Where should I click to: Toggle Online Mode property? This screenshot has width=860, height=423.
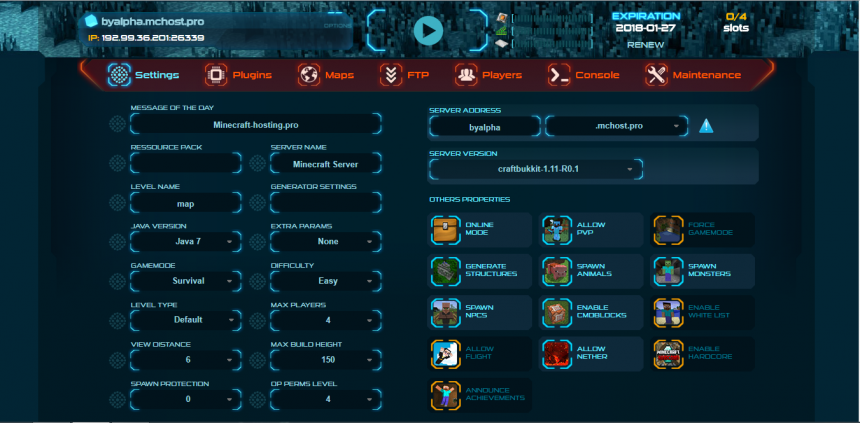tap(479, 230)
